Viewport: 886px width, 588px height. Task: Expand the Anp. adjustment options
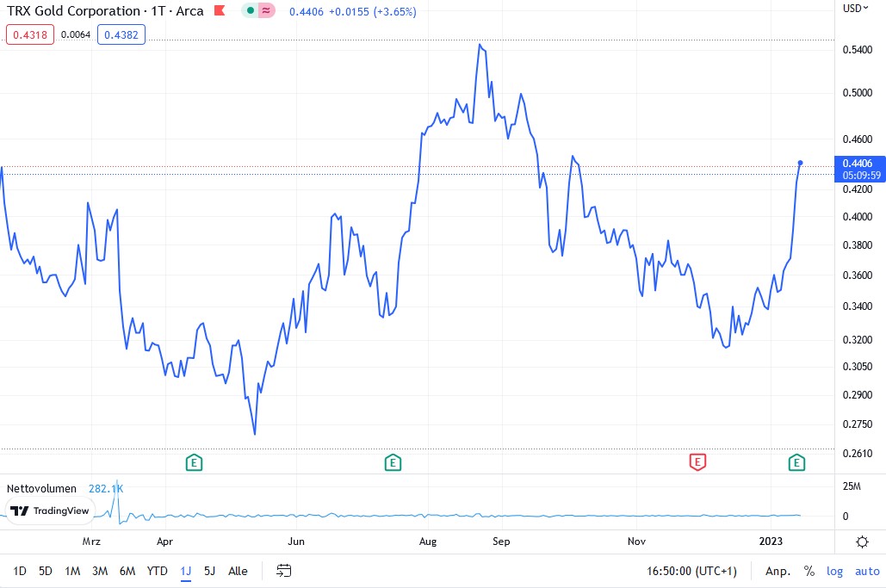(x=778, y=571)
